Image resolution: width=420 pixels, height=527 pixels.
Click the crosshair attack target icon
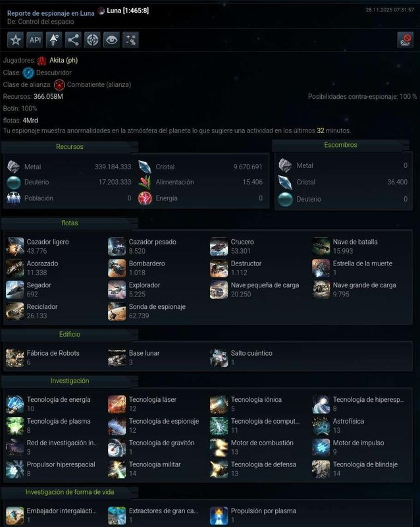(x=92, y=40)
